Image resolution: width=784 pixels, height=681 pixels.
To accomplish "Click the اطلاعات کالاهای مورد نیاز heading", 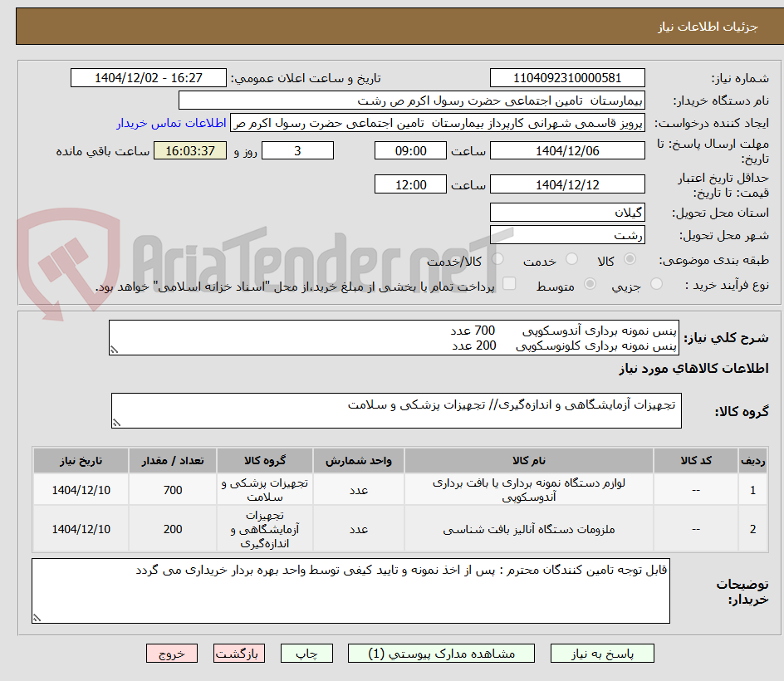I will (x=693, y=369).
